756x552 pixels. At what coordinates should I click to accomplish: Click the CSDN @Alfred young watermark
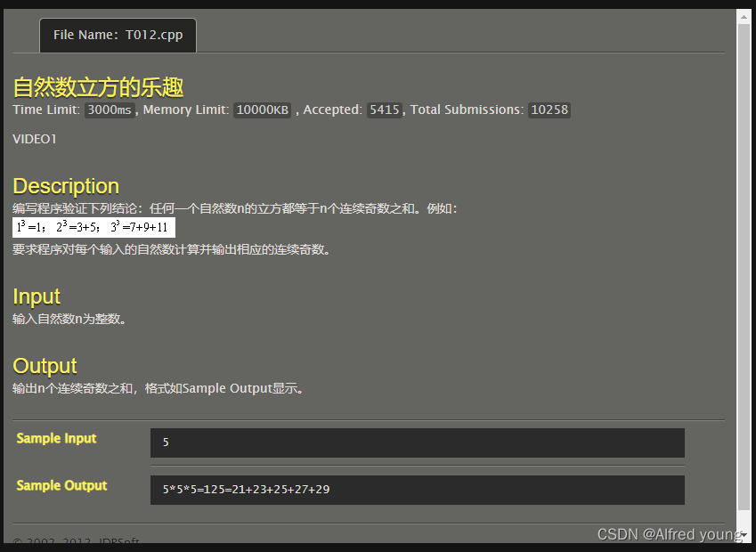(x=669, y=534)
